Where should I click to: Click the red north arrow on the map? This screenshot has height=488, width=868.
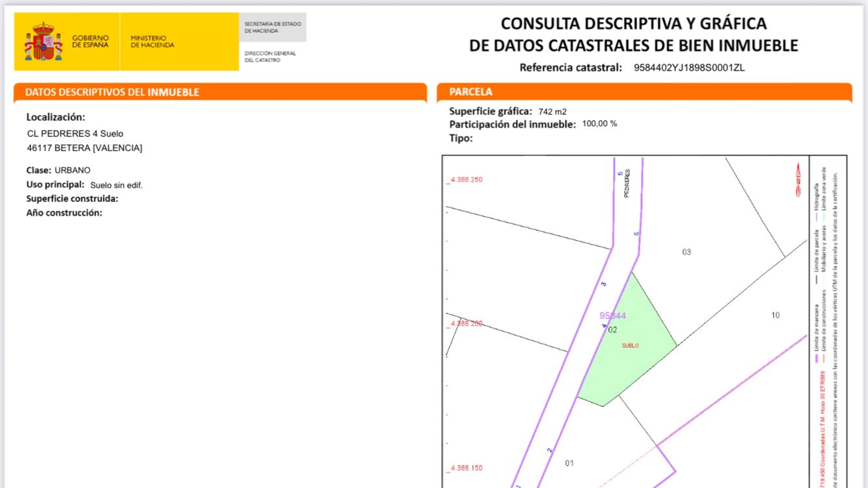pos(798,180)
